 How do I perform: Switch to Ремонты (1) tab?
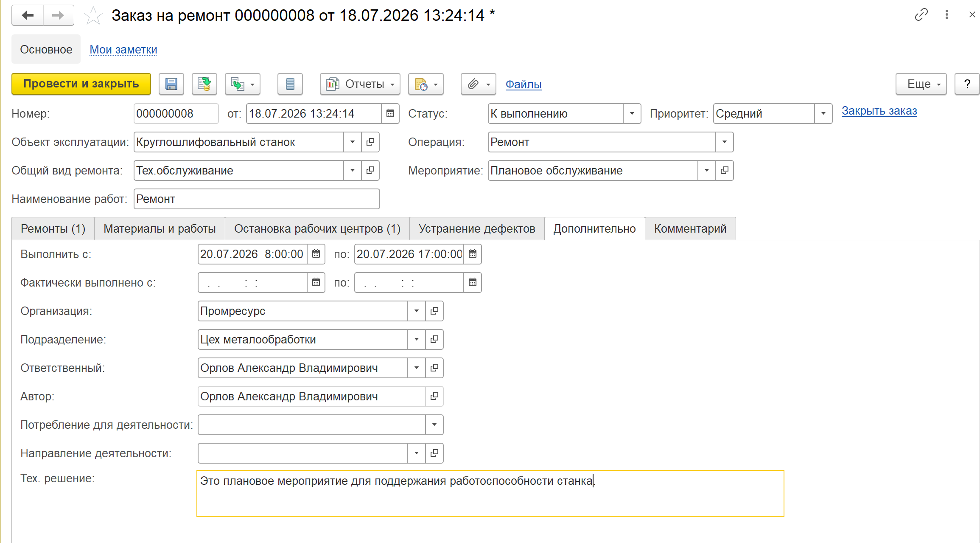53,229
